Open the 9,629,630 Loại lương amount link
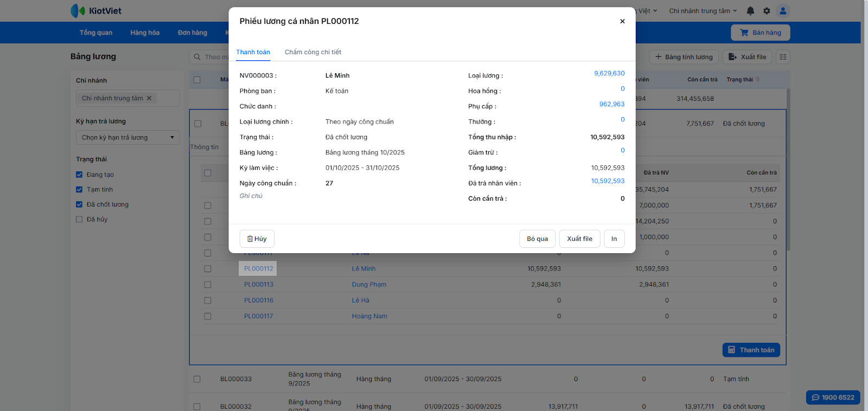The height and width of the screenshot is (411, 868). point(609,73)
